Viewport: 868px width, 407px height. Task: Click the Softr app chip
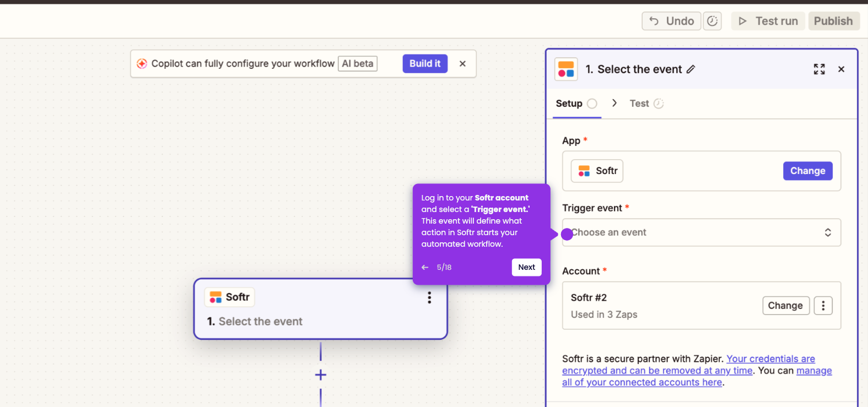pos(597,171)
